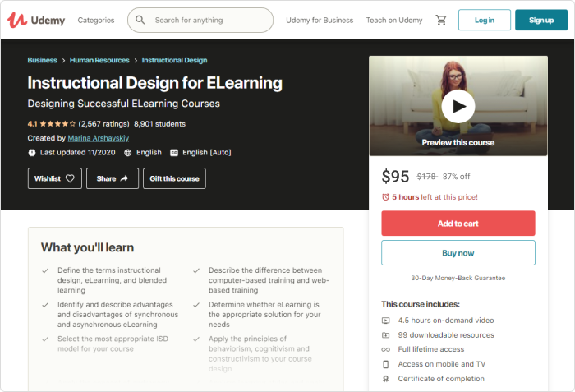The height and width of the screenshot is (392, 575).
Task: Click the 4.1 rating number
Action: pyautogui.click(x=32, y=124)
